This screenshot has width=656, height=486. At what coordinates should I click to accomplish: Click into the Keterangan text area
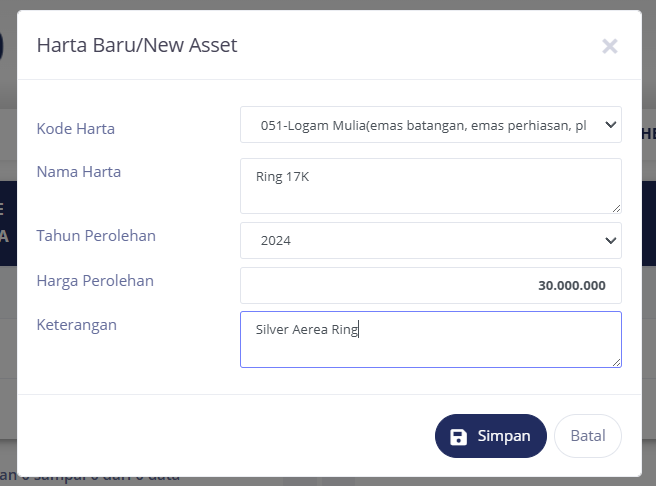click(x=430, y=346)
